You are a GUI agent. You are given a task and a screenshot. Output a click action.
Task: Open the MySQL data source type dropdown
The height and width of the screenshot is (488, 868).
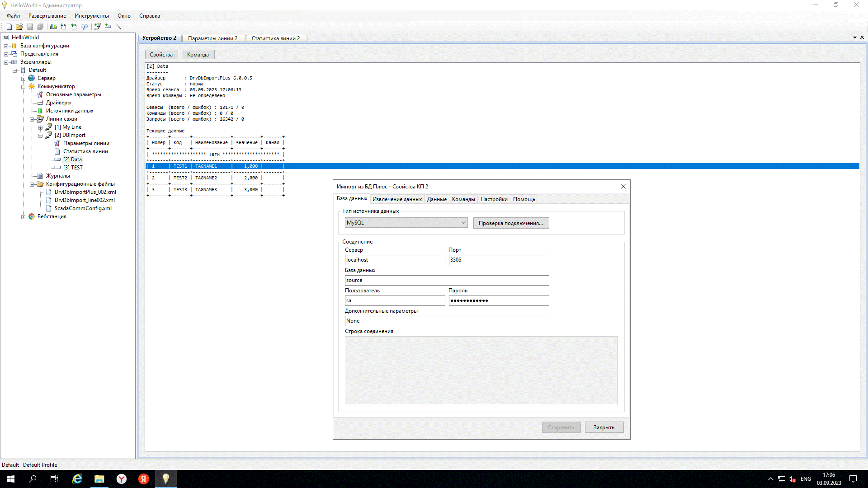[x=463, y=223]
